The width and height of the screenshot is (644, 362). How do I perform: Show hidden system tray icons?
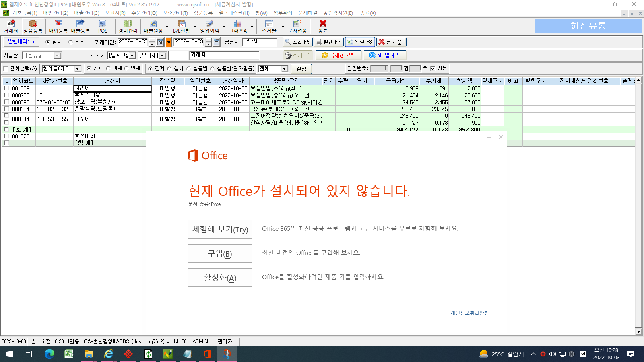click(x=533, y=354)
